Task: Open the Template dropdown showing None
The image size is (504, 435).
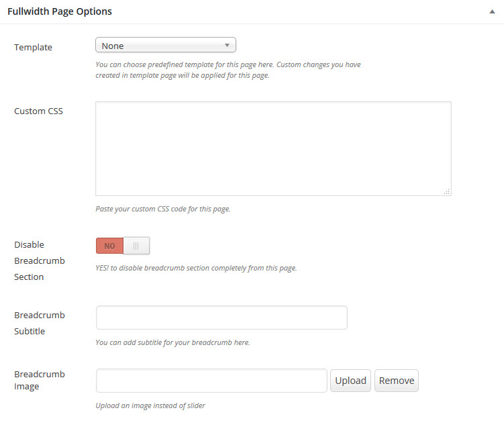Action: [166, 45]
